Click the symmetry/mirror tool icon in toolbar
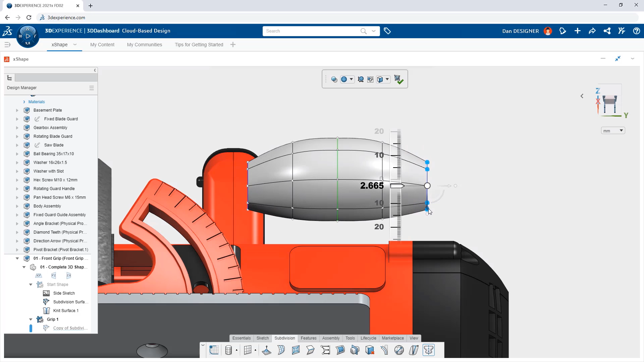The width and height of the screenshot is (644, 362). (x=429, y=350)
